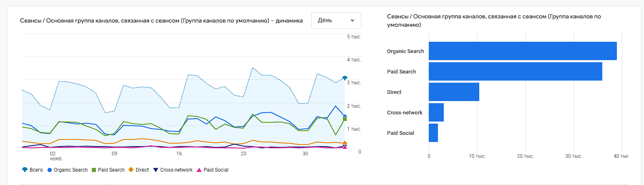Screen dimensions: 644x185
Task: Toggle Paid Social series via pink legend triangle
Action: 199,170
